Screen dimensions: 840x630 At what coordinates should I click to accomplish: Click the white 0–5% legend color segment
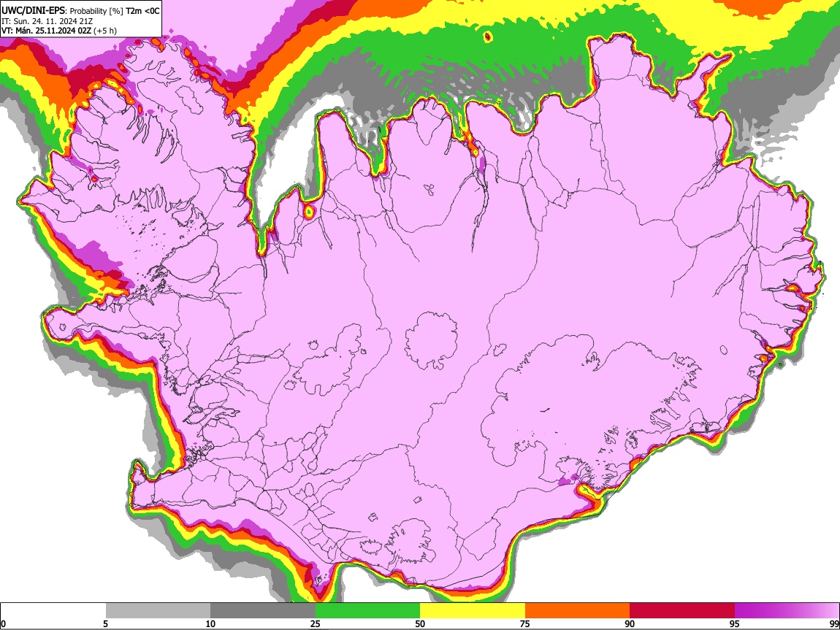click(x=53, y=610)
